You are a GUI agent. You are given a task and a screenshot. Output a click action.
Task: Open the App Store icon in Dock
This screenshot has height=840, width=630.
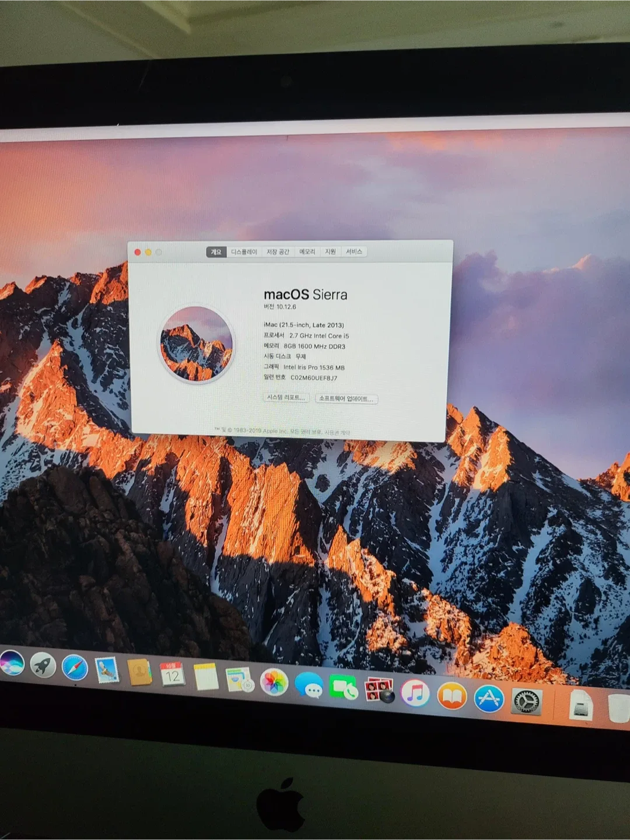[x=489, y=698]
